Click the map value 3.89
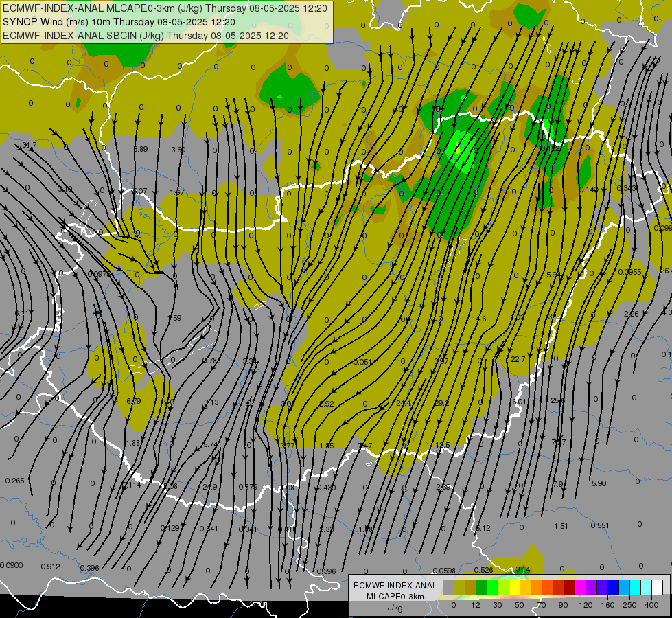672x618 pixels. click(141, 149)
